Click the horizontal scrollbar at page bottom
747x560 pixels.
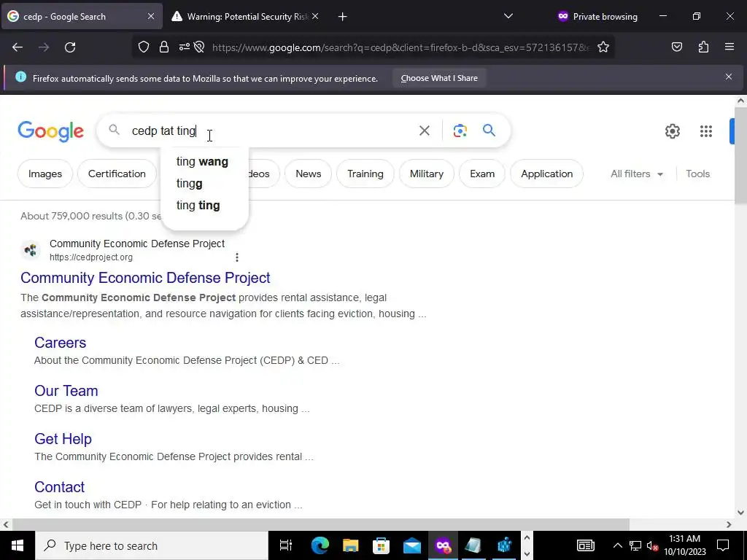pyautogui.click(x=320, y=524)
